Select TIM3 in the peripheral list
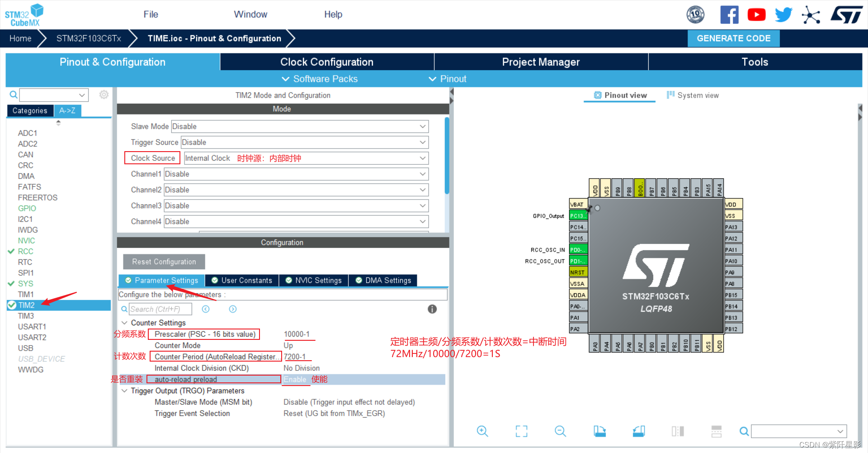Screen dimensions: 868x453 (x=26, y=316)
